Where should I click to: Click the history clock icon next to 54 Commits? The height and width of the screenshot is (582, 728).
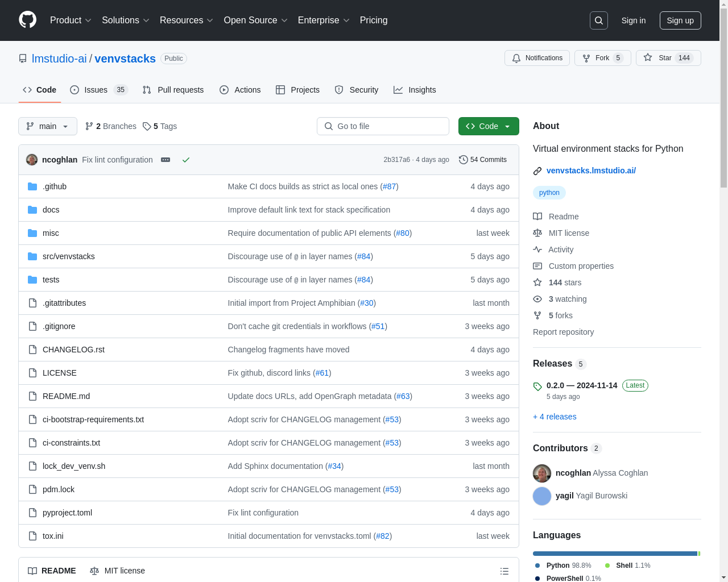click(464, 160)
